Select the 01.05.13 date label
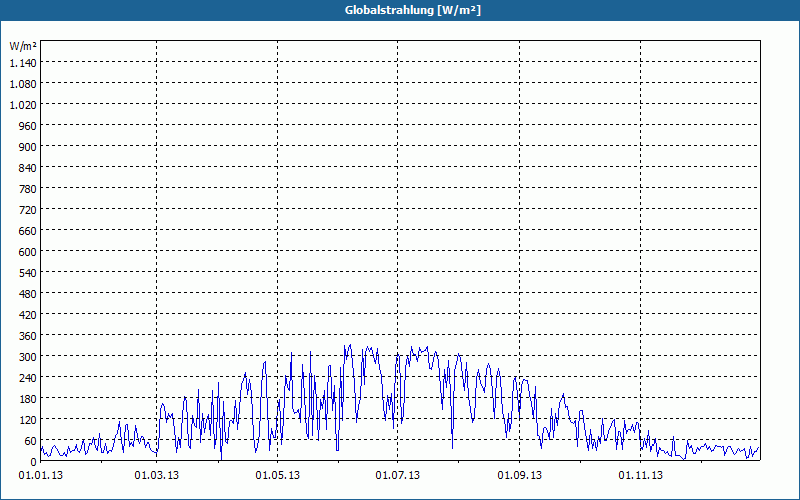This screenshot has height=500, width=800. point(278,476)
